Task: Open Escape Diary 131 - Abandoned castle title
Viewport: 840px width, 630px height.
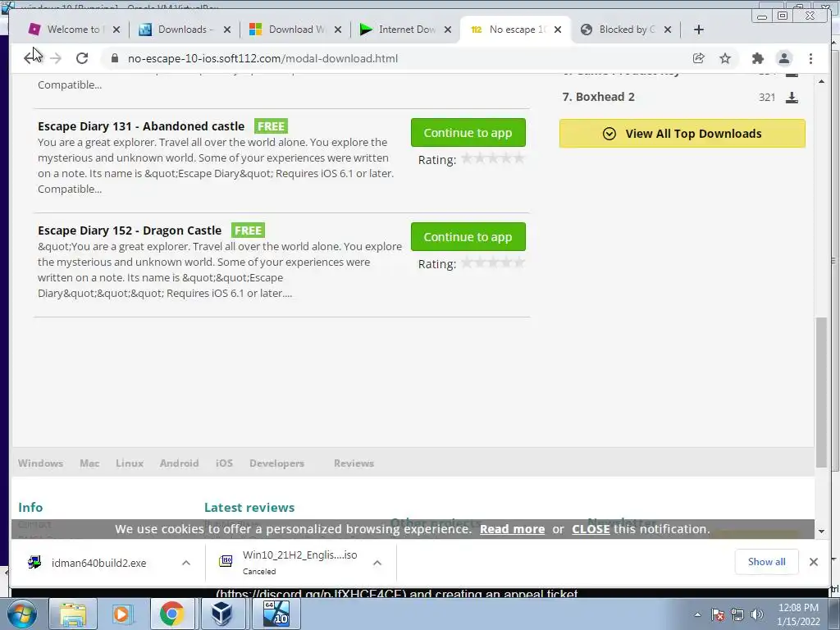Action: pos(141,126)
